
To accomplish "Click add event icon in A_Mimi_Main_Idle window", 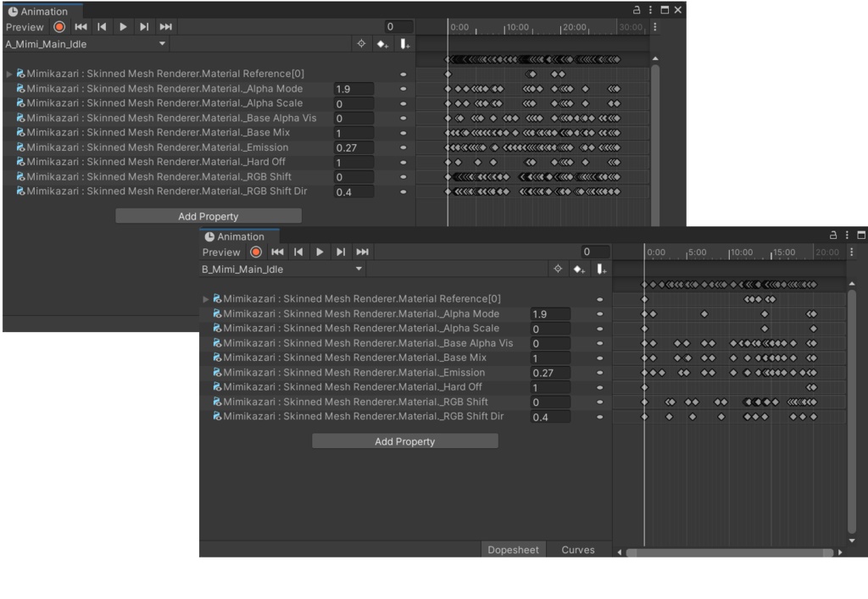I will [x=404, y=44].
